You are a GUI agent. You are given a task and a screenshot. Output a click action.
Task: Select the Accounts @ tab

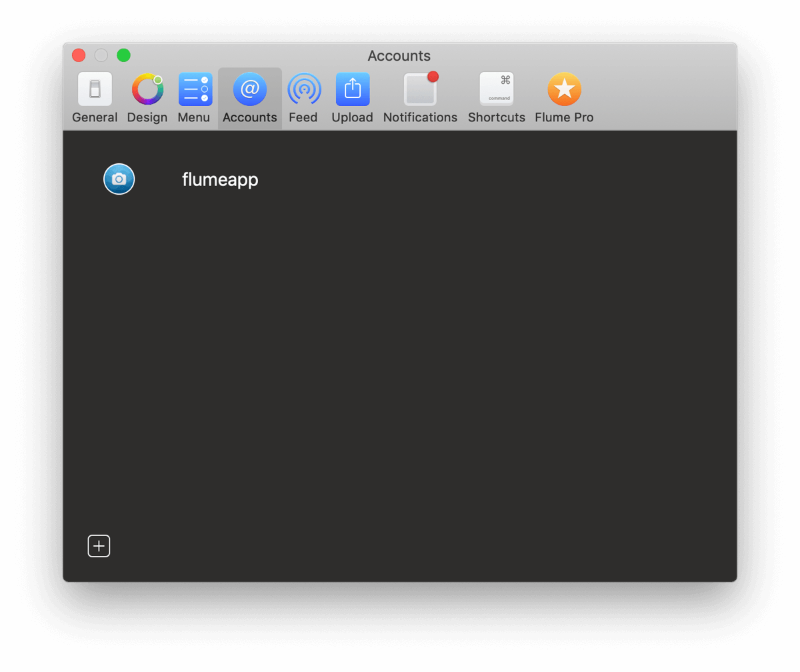250,98
